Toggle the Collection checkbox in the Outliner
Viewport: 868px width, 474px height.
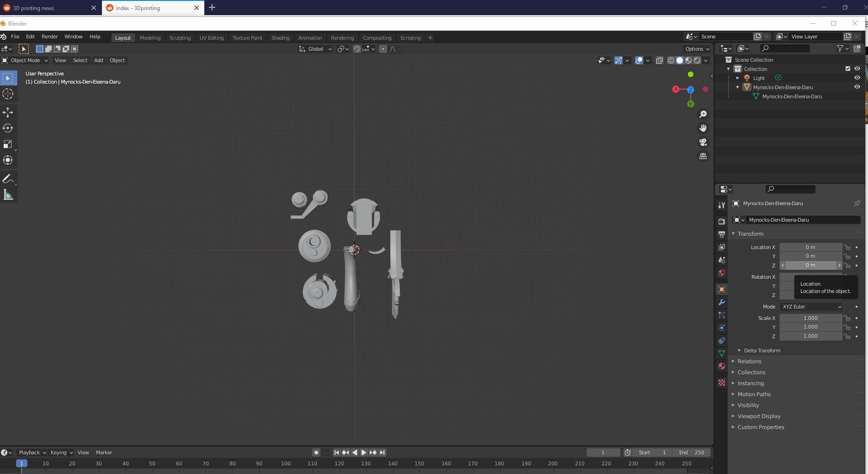(x=847, y=69)
